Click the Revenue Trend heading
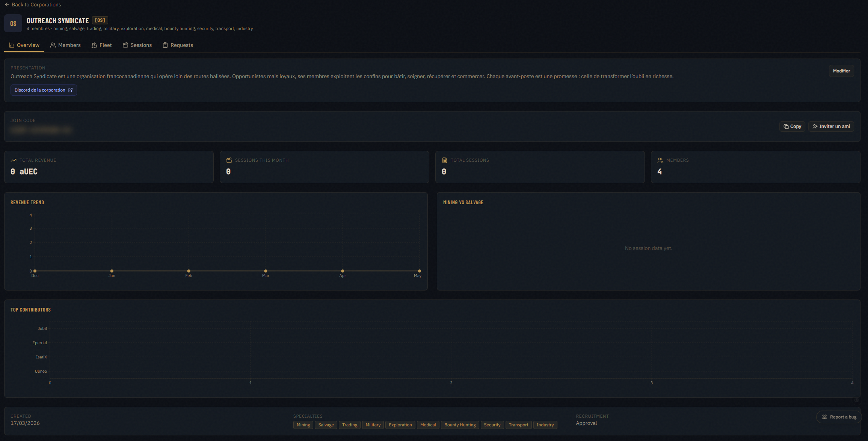 coord(27,202)
